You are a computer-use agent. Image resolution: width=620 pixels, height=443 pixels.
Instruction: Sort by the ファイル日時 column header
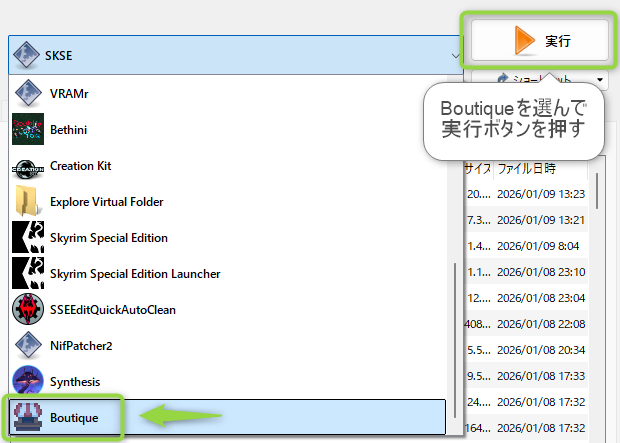(x=526, y=168)
